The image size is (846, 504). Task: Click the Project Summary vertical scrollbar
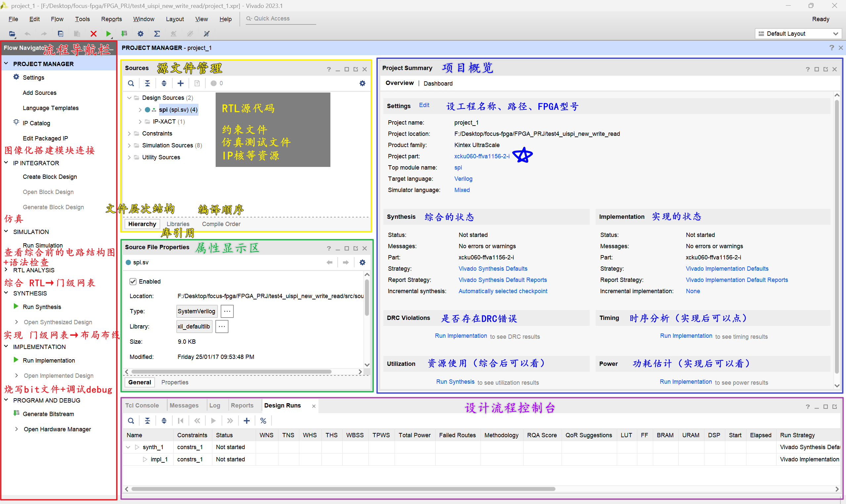click(x=837, y=236)
